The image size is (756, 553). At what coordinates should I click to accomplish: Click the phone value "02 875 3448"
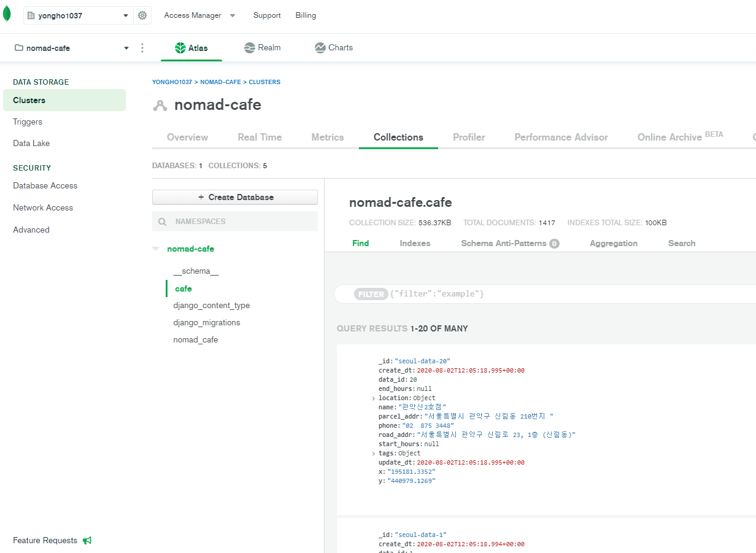[428, 425]
